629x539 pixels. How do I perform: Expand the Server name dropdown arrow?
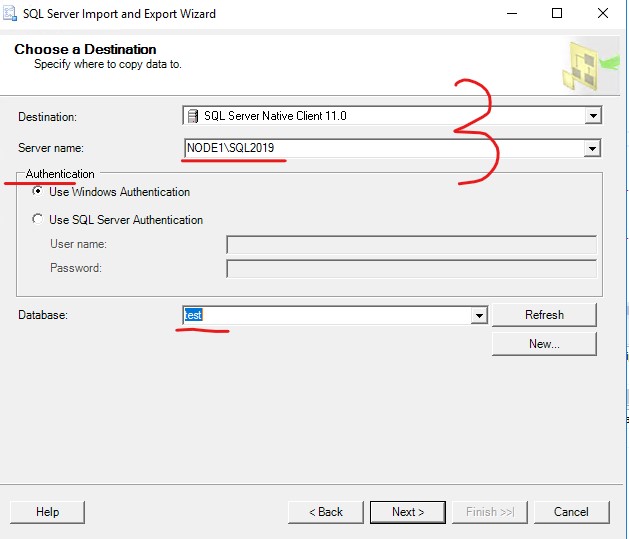(x=592, y=148)
